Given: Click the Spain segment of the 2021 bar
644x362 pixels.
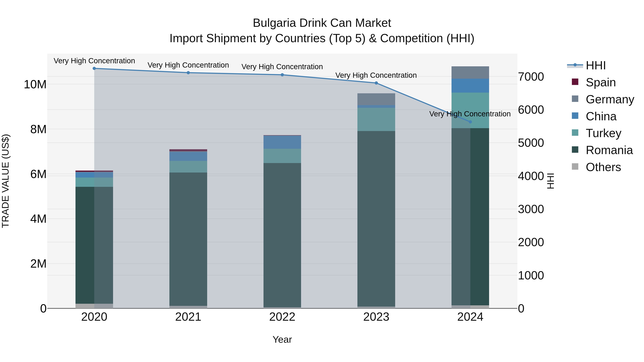Looking at the screenshot, I should [188, 150].
